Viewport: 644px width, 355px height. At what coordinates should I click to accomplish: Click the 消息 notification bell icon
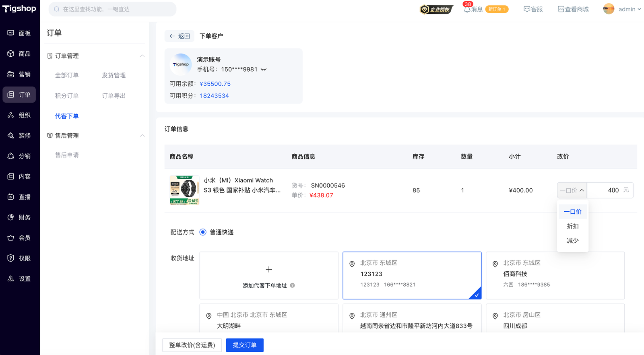tap(467, 9)
